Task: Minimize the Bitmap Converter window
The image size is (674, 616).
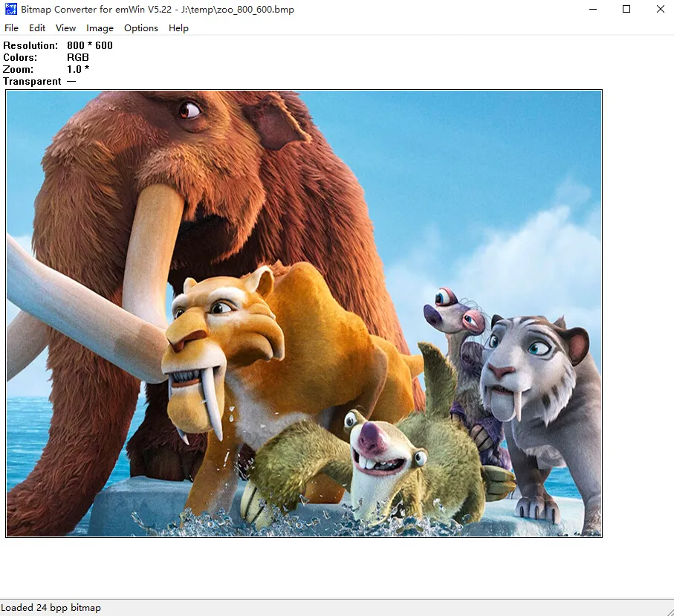Action: 593,9
